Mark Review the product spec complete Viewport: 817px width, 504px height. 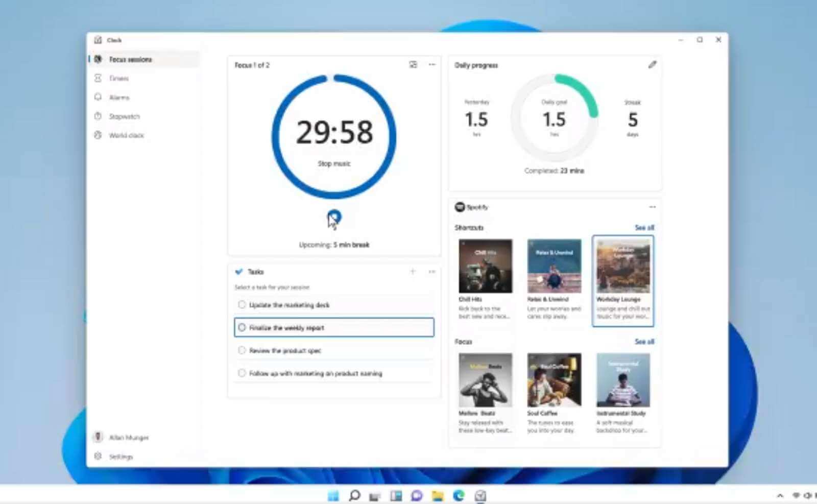click(x=242, y=350)
